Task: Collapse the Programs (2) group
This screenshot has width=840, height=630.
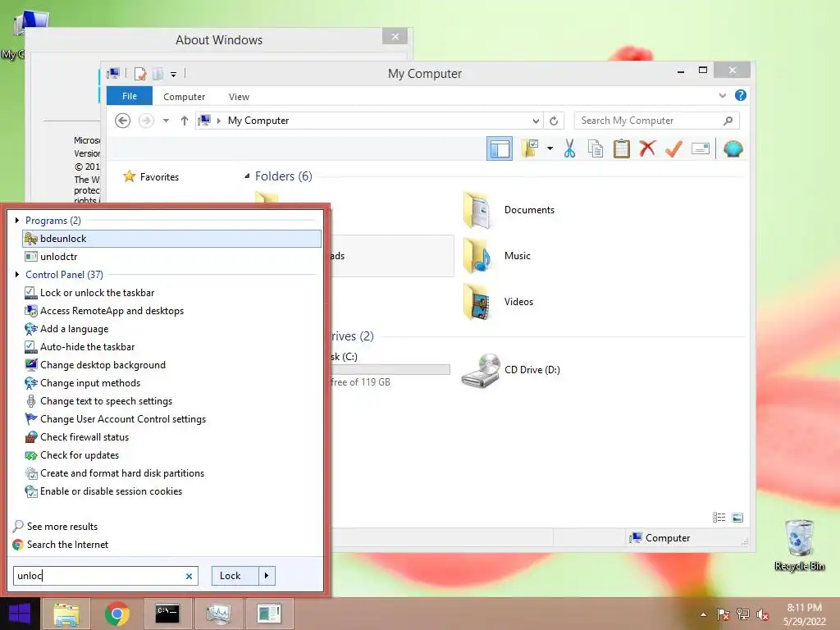Action: pyautogui.click(x=17, y=220)
